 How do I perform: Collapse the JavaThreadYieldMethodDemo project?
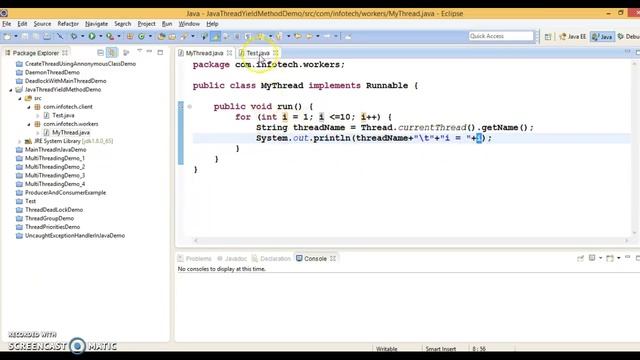pos(11,90)
